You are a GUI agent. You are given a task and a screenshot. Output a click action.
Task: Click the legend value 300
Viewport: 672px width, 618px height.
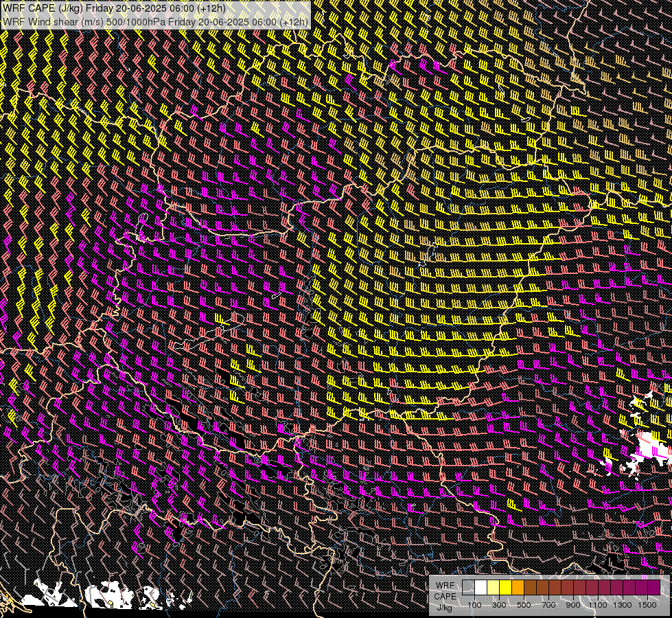[x=499, y=605]
